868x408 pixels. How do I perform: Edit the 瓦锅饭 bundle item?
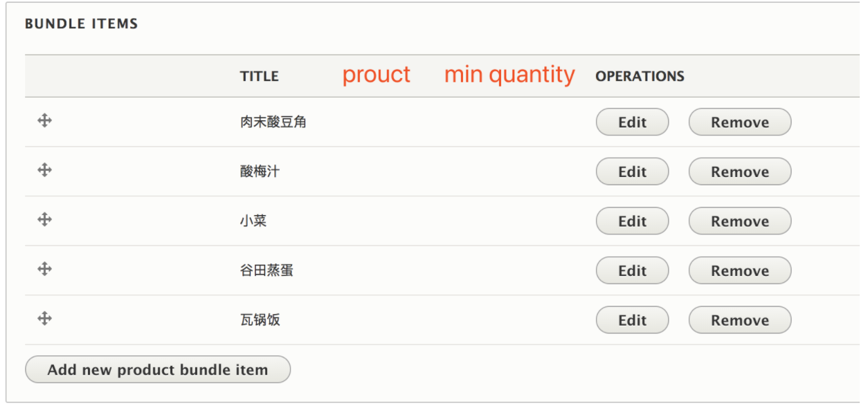pyautogui.click(x=632, y=320)
